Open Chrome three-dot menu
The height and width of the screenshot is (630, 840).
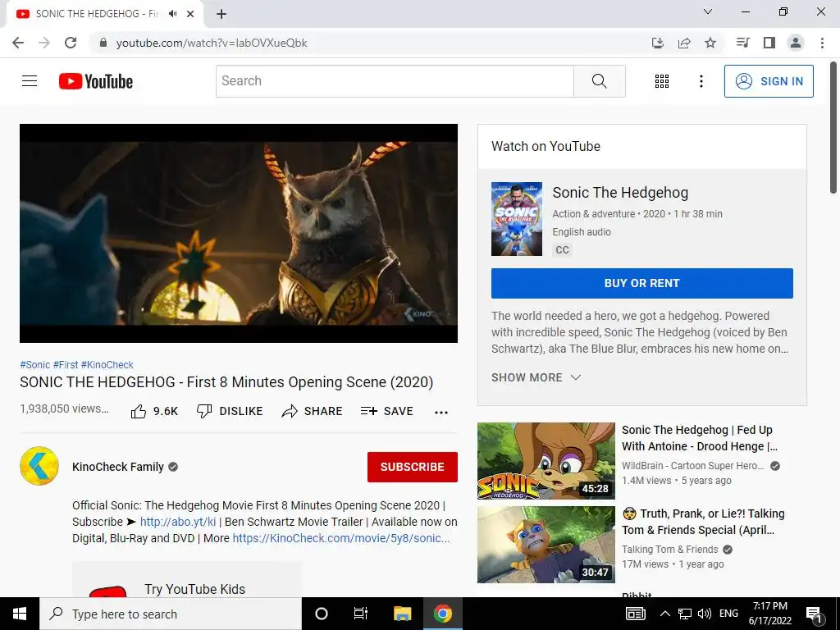(822, 43)
